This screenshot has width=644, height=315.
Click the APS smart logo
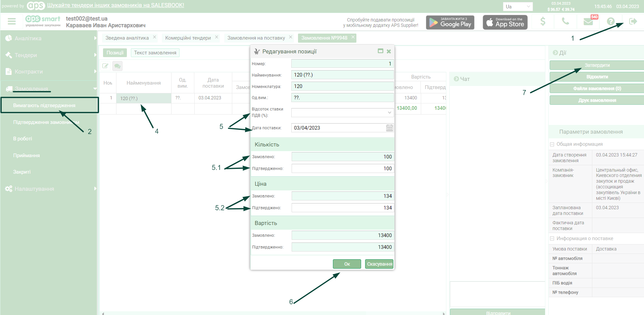43,21
